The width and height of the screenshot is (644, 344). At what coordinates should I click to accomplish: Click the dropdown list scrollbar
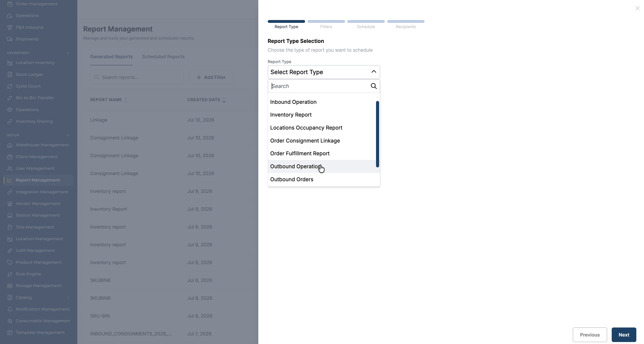378,134
